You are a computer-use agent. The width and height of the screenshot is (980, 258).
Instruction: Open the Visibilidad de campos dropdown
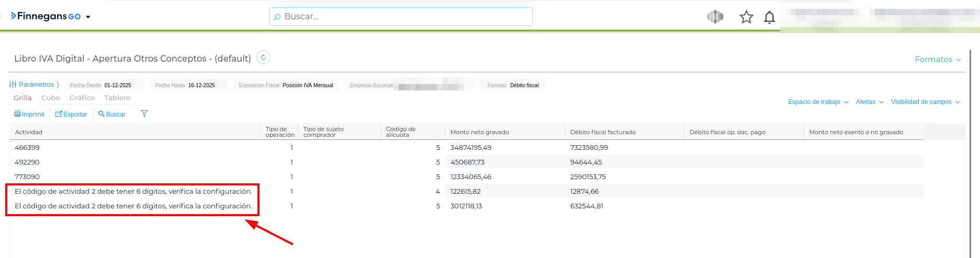point(925,102)
